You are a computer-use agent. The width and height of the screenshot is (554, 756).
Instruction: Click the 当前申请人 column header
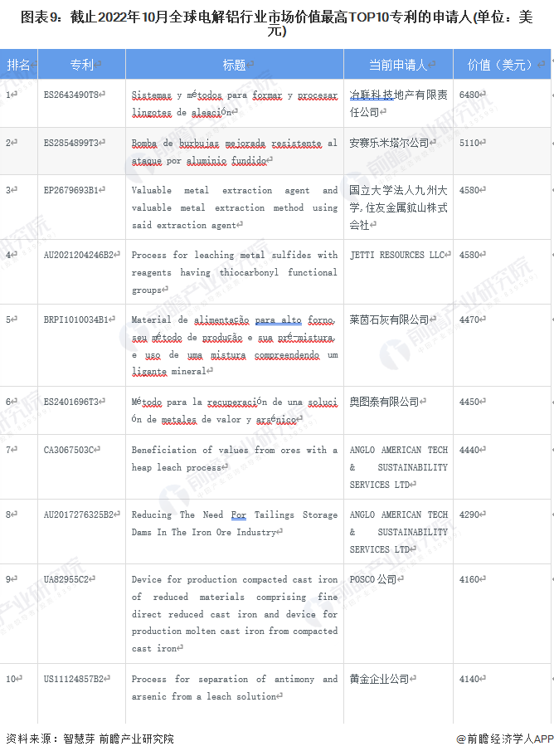click(x=398, y=65)
